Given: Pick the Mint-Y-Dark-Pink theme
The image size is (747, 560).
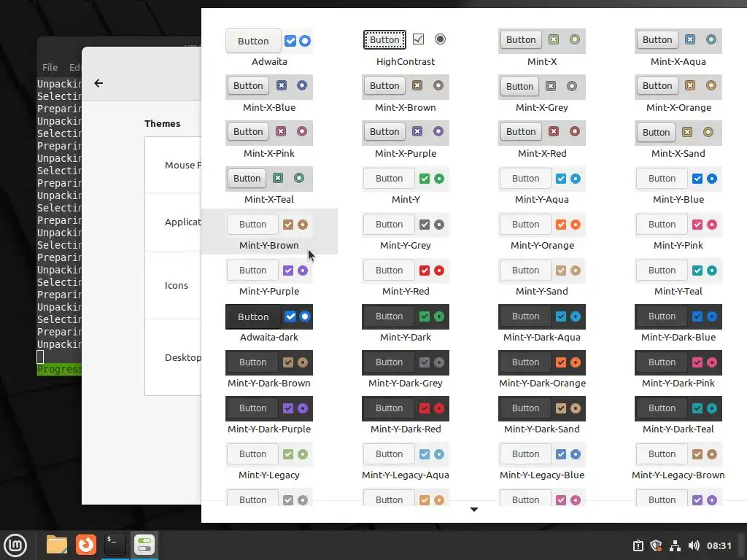Looking at the screenshot, I should tap(678, 370).
